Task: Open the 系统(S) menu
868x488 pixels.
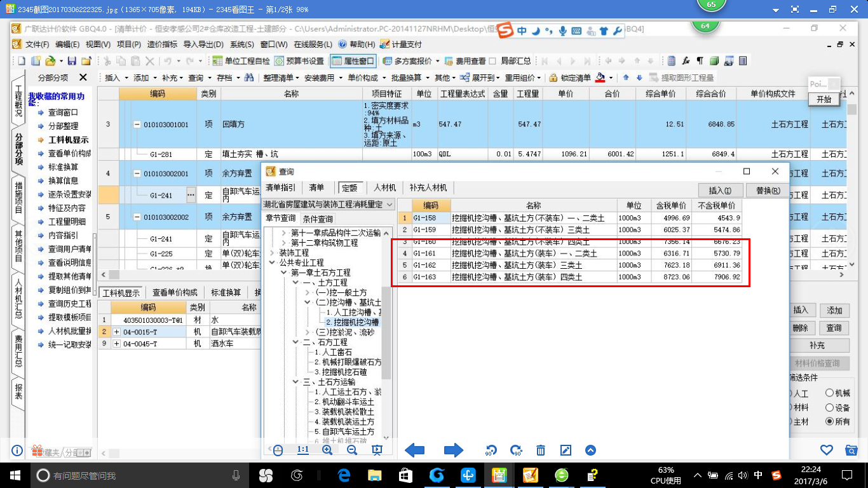Action: [x=242, y=44]
